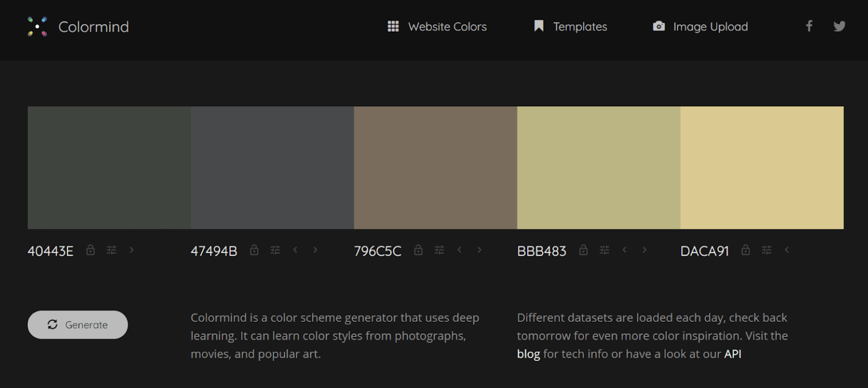Click the hex code text 796C5C

click(x=377, y=251)
